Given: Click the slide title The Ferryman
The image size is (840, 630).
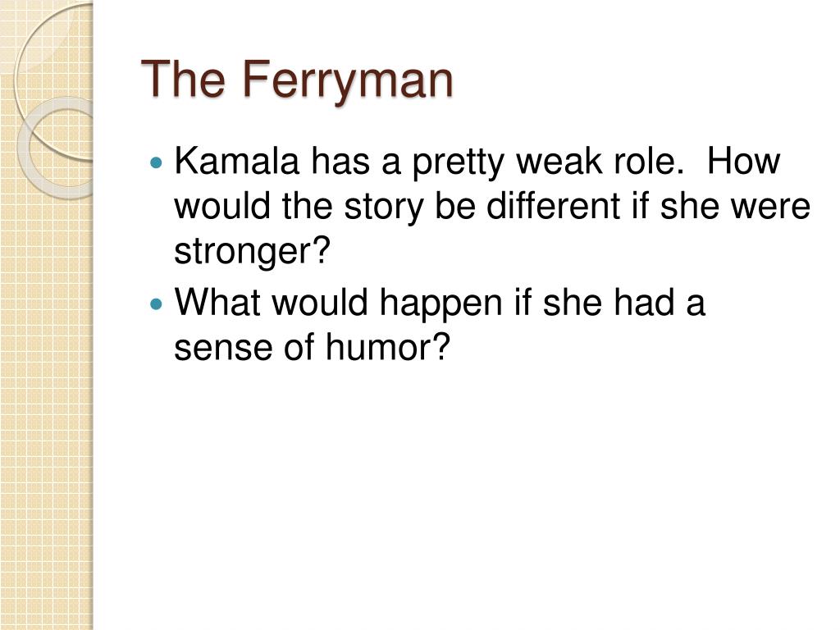Looking at the screenshot, I should click(x=297, y=80).
